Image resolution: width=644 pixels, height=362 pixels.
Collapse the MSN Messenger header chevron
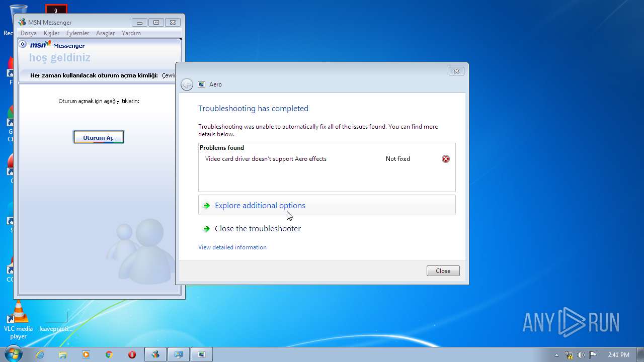(23, 44)
